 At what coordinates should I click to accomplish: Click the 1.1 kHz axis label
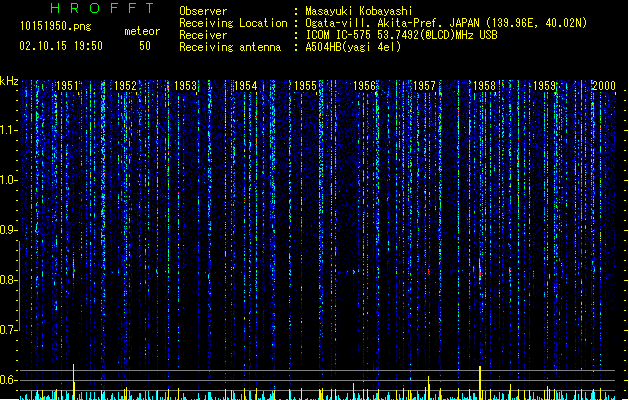coord(8,130)
